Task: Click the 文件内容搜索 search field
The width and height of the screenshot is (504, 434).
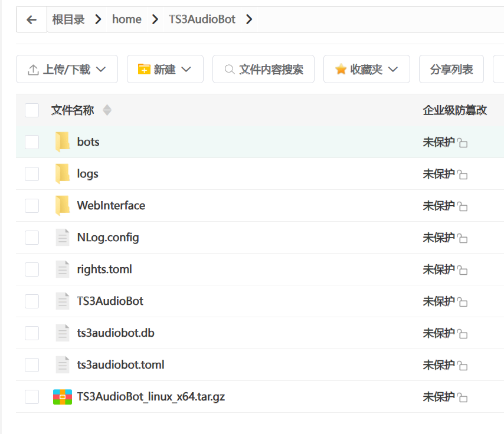Action: pyautogui.click(x=263, y=70)
